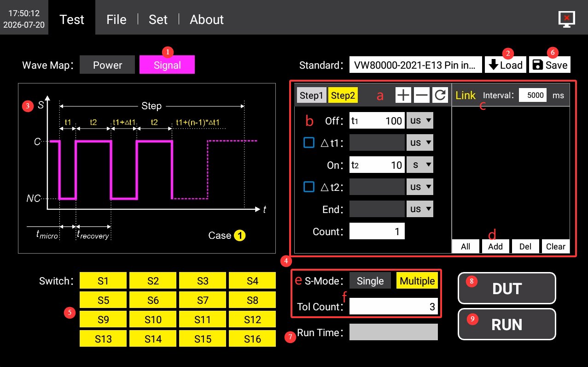This screenshot has height=367, width=588.
Task: Toggle switch S13
Action: click(x=103, y=339)
